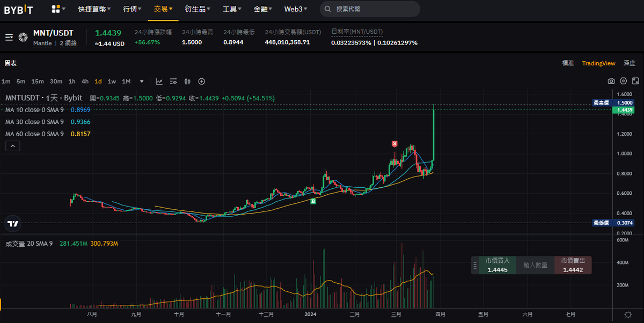The image size is (644, 323).
Task: Click the 最低價 0.3074 price label
Action: point(613,222)
